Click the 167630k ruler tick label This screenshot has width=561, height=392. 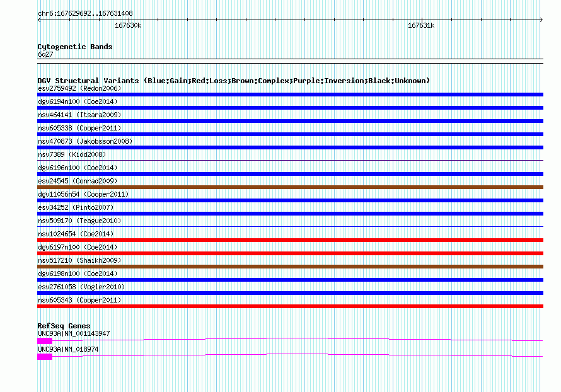tap(128, 25)
